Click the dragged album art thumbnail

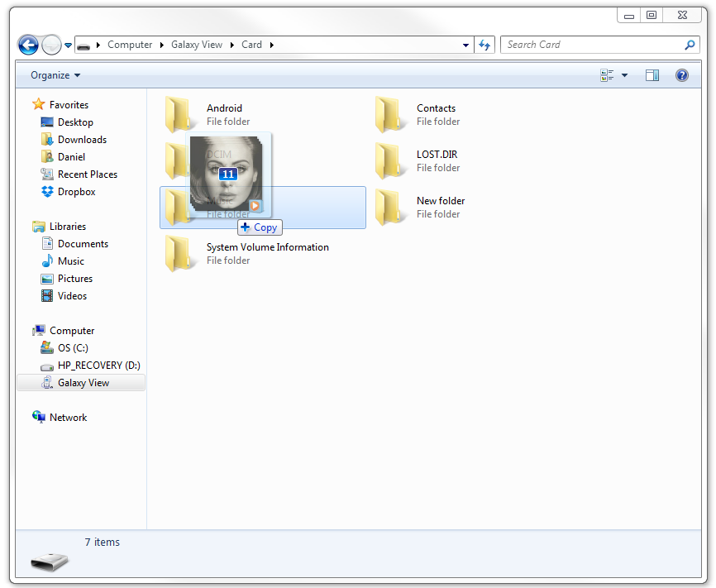coord(227,174)
